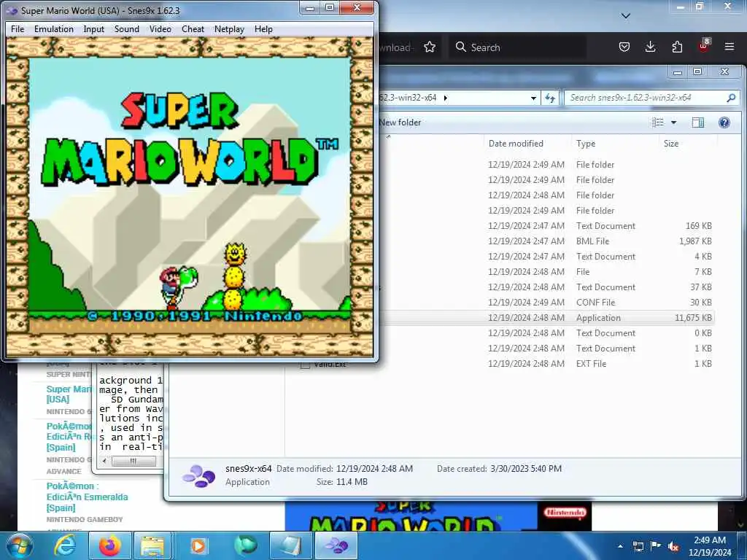The width and height of the screenshot is (747, 560).
Task: Launch Windows Media Player from the taskbar
Action: point(198,545)
